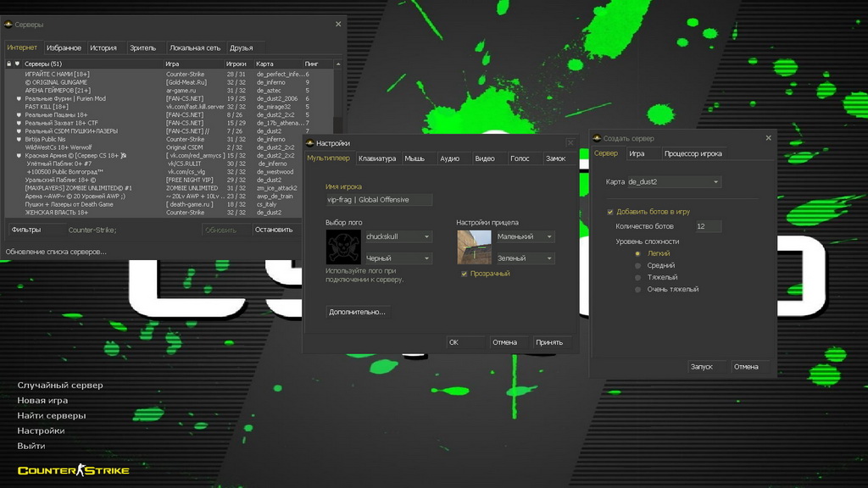This screenshot has width=868, height=488.
Task: Click the Количество ботов field
Action: tap(708, 226)
